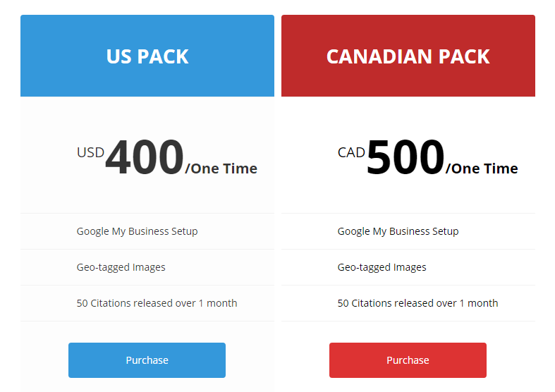Click the USD currency label
The image size is (555, 392).
[90, 152]
